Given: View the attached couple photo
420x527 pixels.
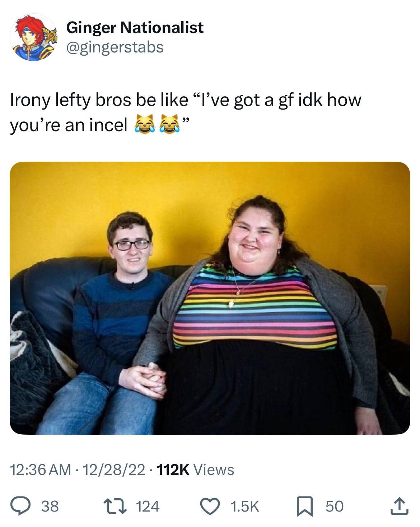Looking at the screenshot, I should point(210,298).
